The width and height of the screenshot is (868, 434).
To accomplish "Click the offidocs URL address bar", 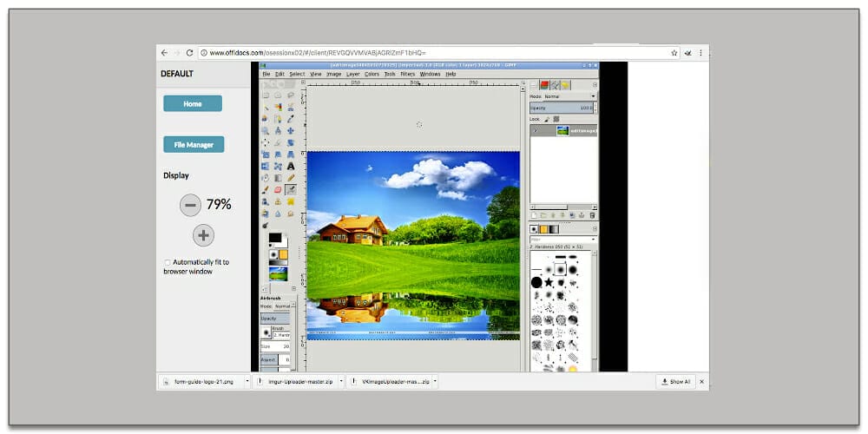I will tap(437, 53).
